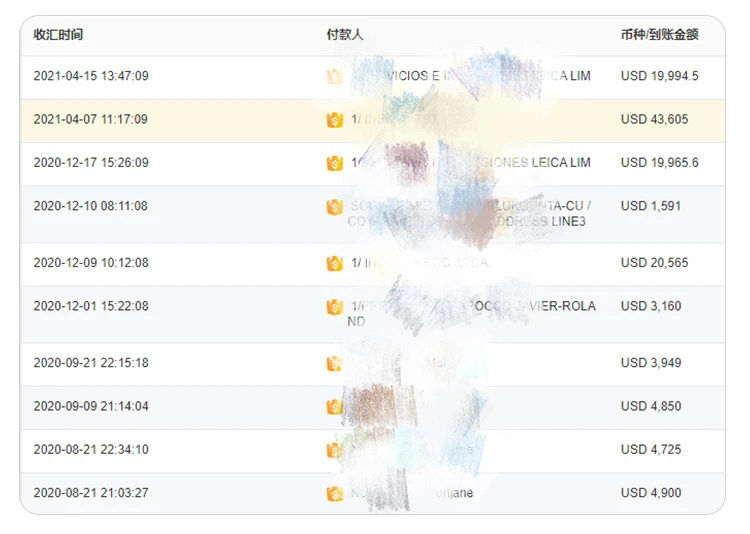Click the payer icon in the 2020-12-10 row

coord(334,207)
